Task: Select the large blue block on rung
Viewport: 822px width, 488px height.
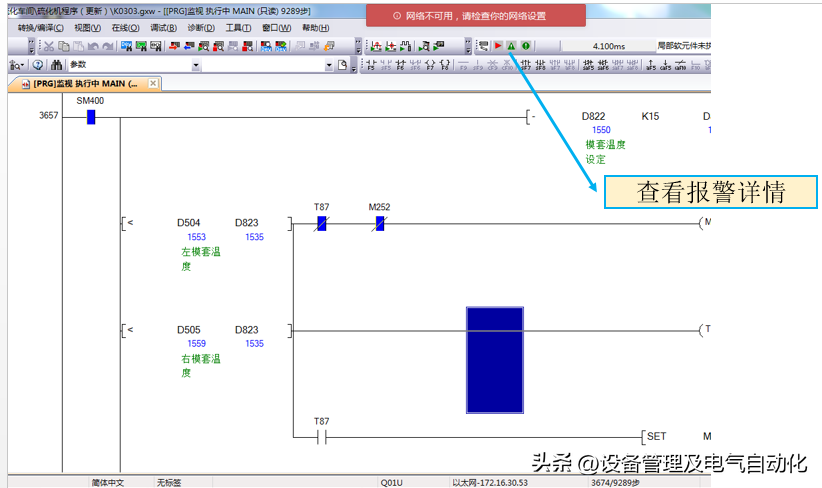Action: pos(494,360)
